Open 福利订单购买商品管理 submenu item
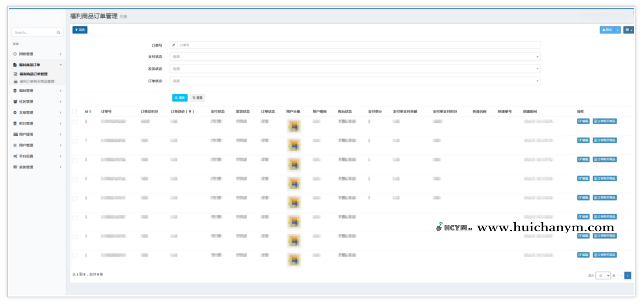Viewport: 644px width, 306px height. tap(36, 82)
